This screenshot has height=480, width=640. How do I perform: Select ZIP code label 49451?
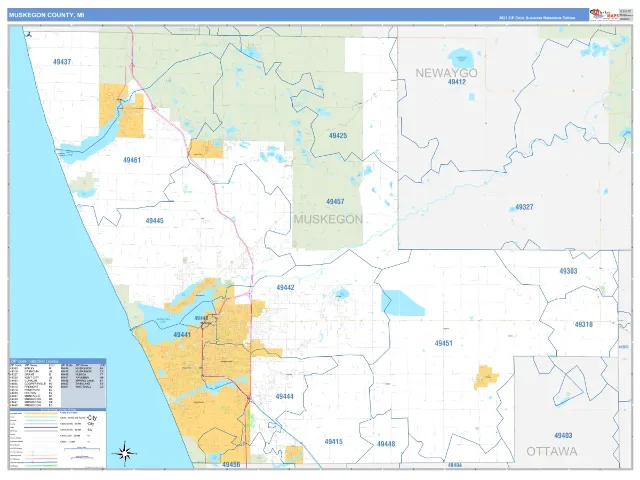tap(444, 343)
